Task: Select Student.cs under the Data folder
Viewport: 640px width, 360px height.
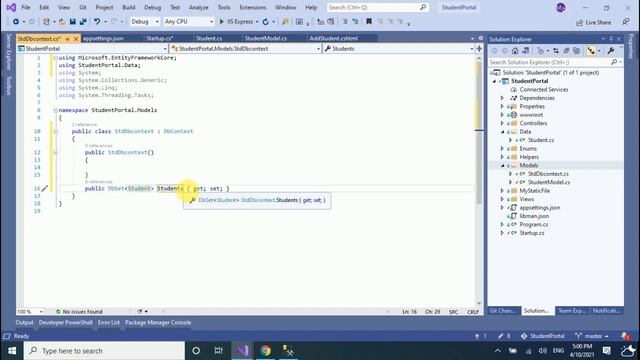Action: [541, 140]
